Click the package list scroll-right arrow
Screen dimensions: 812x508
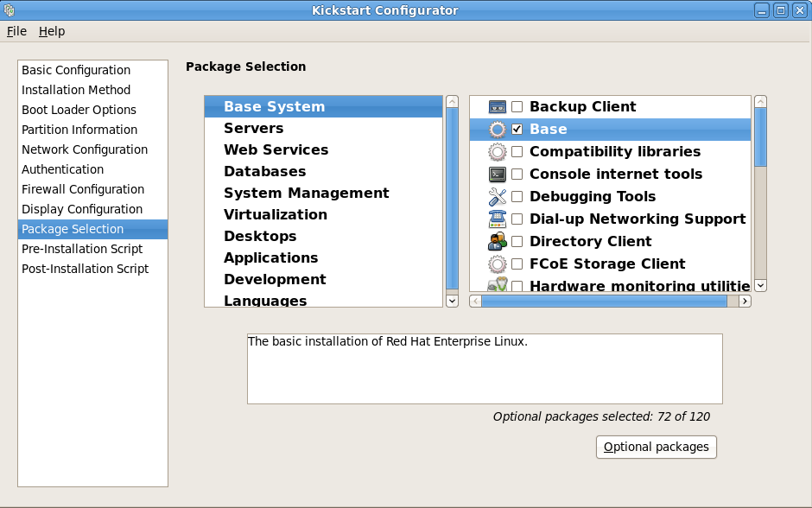coord(745,301)
